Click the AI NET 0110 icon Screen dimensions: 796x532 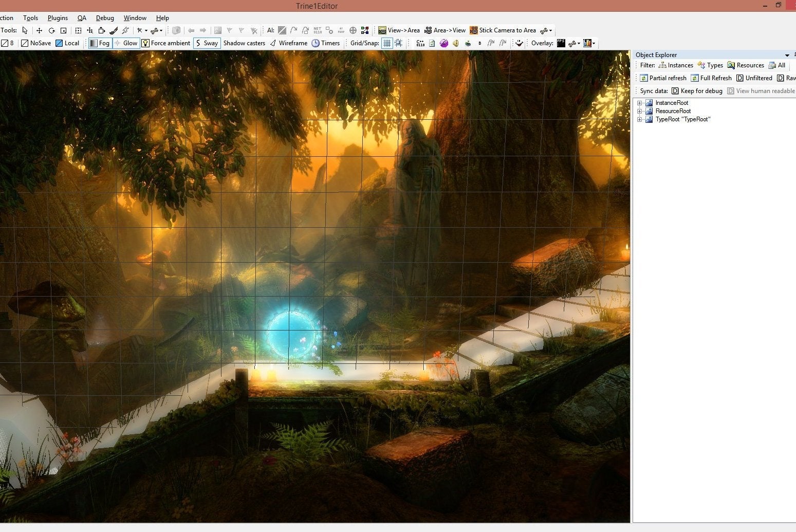click(x=317, y=30)
